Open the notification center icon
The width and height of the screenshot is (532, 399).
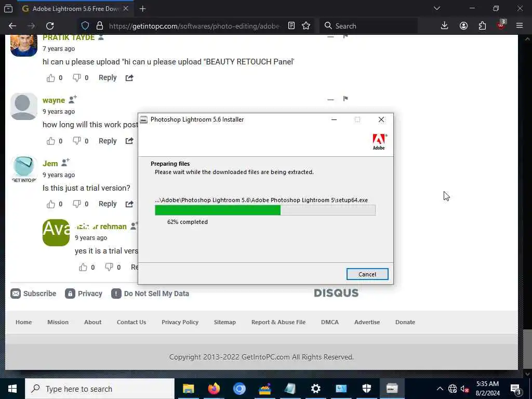pos(516,389)
